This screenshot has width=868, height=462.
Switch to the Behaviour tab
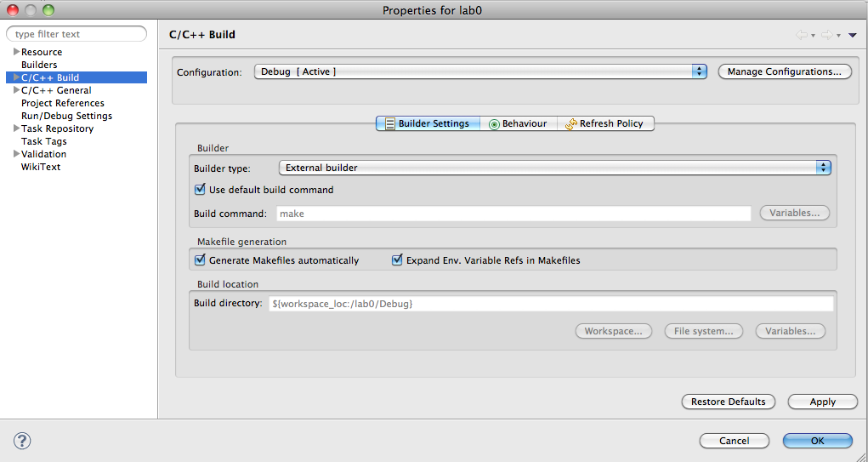pos(518,123)
